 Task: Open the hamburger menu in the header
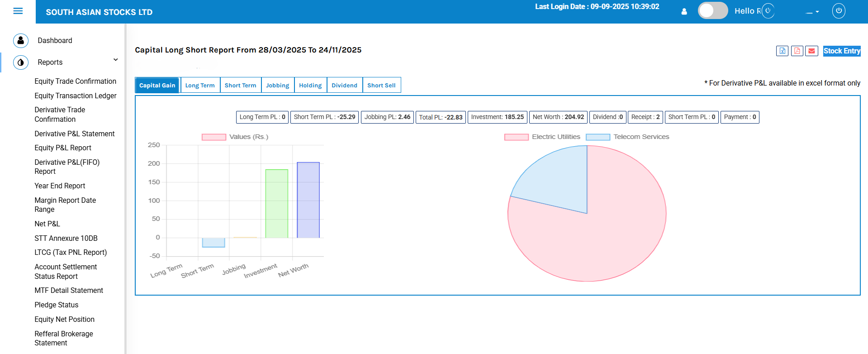18,11
